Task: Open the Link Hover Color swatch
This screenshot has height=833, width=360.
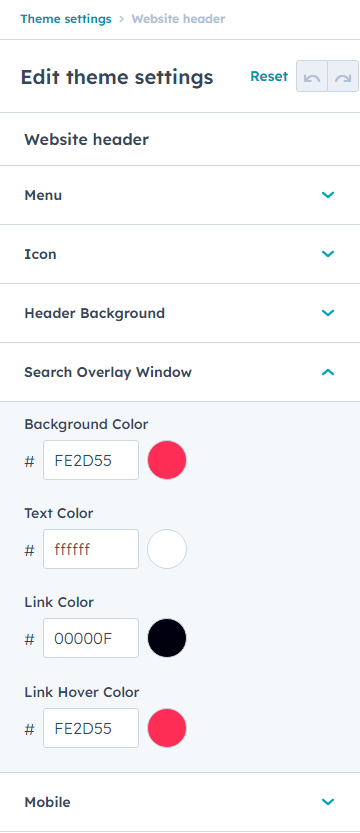Action: 167,728
